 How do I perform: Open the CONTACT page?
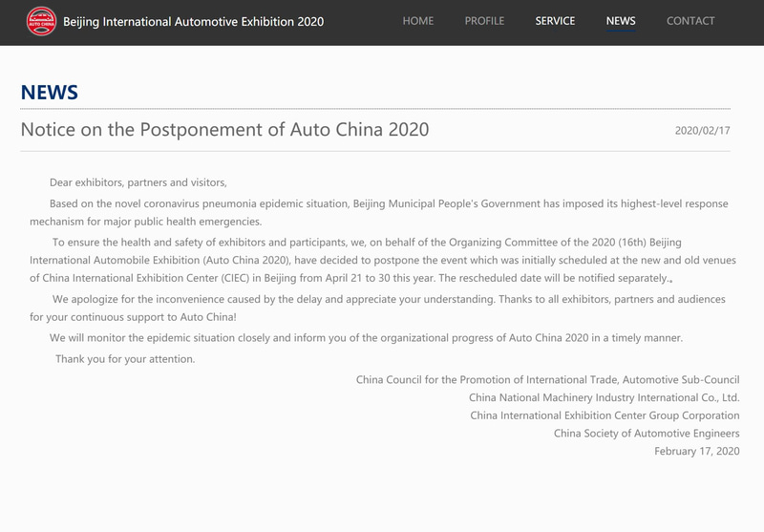coord(690,21)
